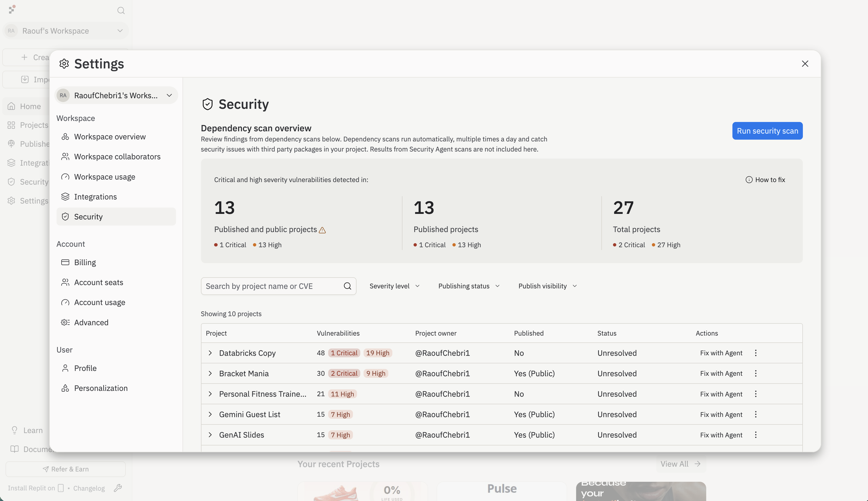This screenshot has width=868, height=501.
Task: Expand the Bracket Mania row
Action: [x=210, y=373]
